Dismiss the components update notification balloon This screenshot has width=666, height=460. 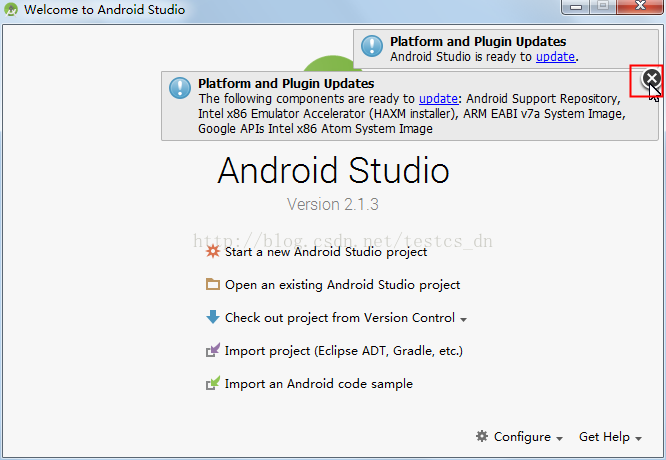coord(651,79)
